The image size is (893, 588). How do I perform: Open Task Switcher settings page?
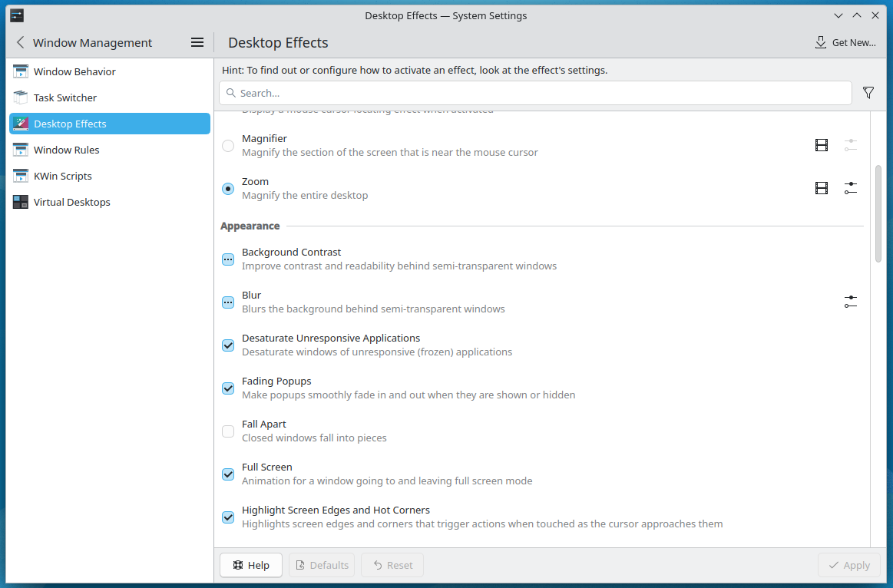coord(109,97)
